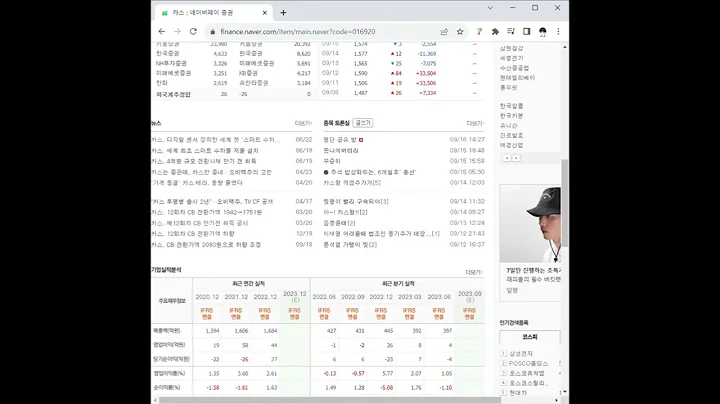Open 삼성전자 in popular search list

[x=521, y=354]
